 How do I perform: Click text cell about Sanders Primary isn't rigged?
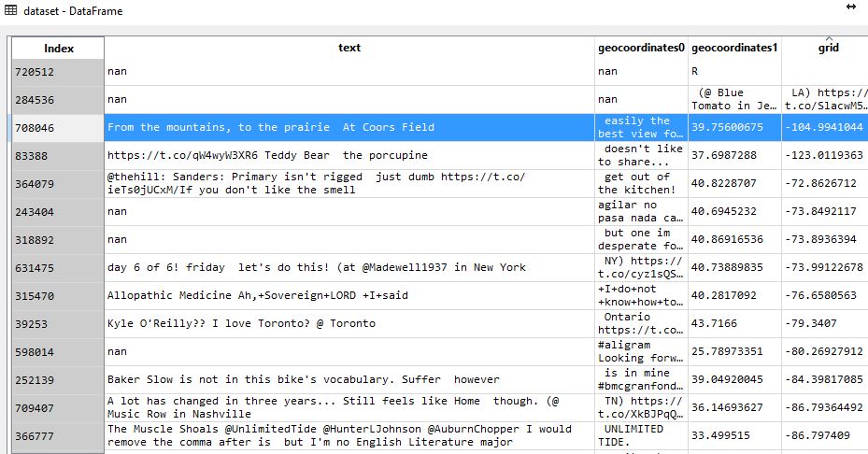point(349,183)
